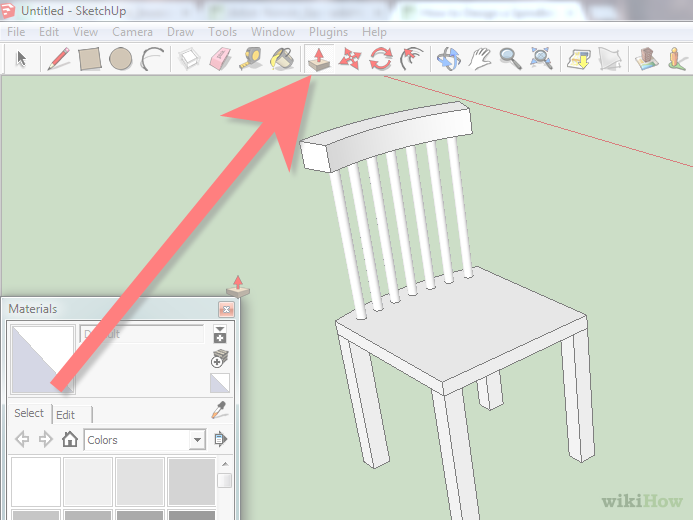Activate the Zoom magnifier tool
Image resolution: width=693 pixels, height=520 pixels.
tap(510, 59)
